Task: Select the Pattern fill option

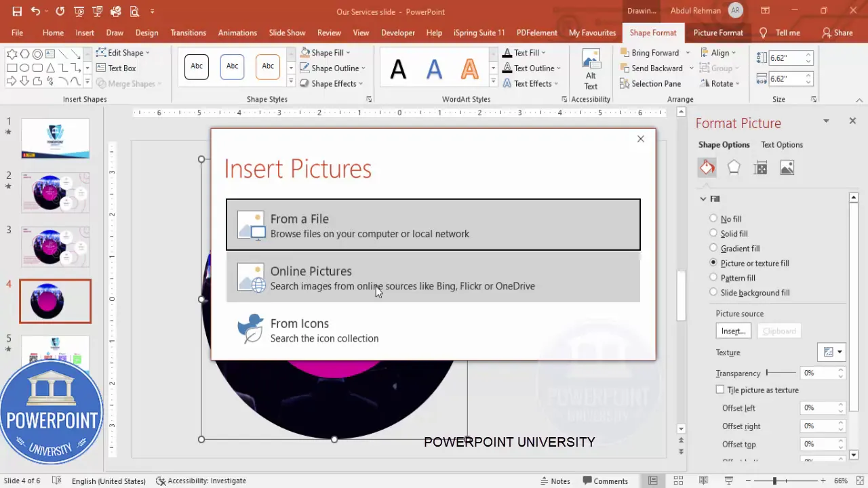Action: [713, 277]
